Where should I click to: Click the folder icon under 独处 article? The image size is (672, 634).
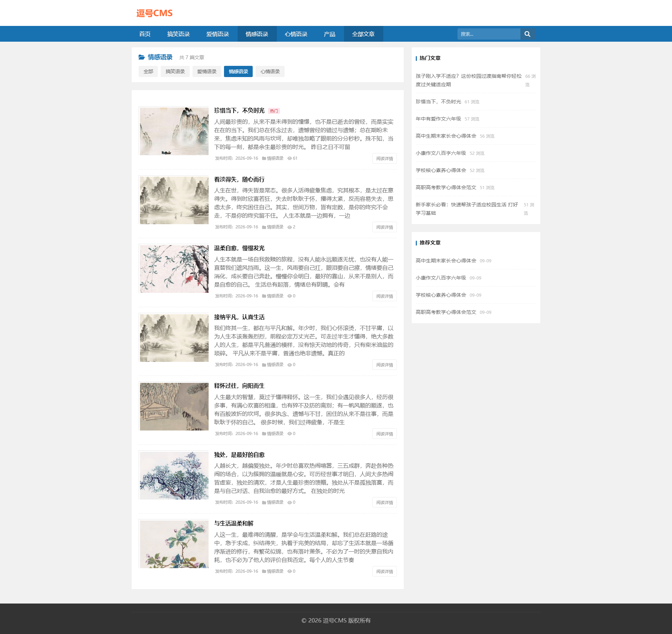[264, 503]
